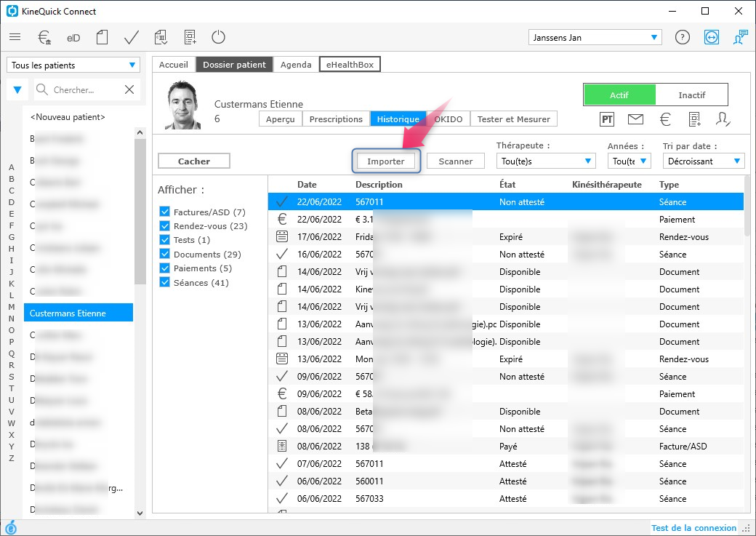Click the stethoscope icon in patient header
756x536 pixels.
(x=723, y=119)
